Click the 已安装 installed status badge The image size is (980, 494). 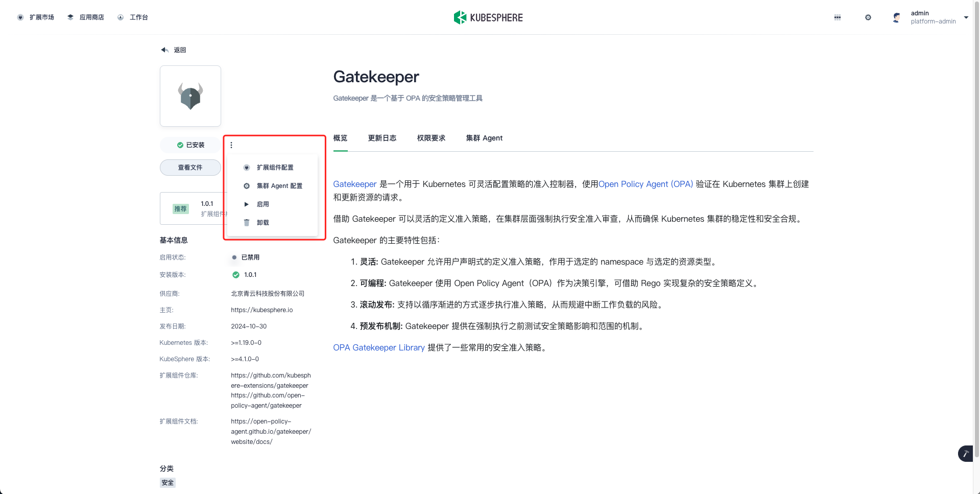pyautogui.click(x=190, y=145)
